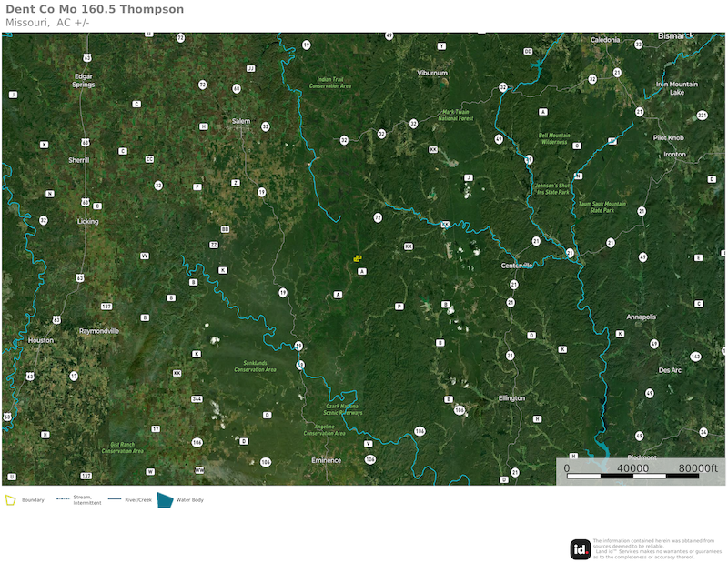Click the Sunklands Conservation Area label
The height and width of the screenshot is (563, 728).
coord(255,367)
